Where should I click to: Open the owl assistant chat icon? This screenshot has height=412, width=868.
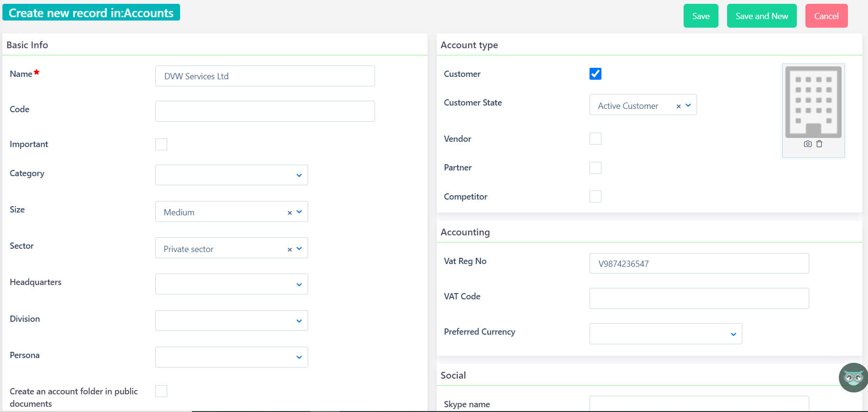tap(853, 378)
